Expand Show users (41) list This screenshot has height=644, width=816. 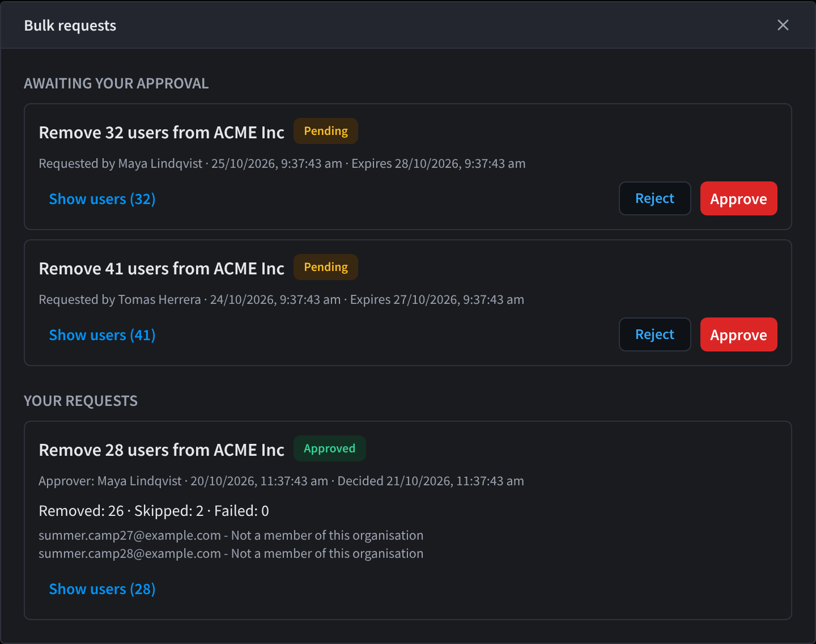pos(102,335)
